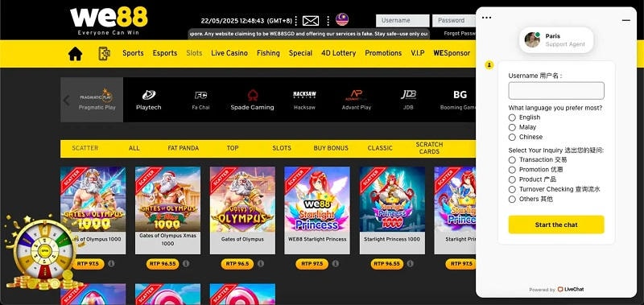The image size is (644, 305).
Task: Select the Chinese language option
Action: click(x=512, y=137)
